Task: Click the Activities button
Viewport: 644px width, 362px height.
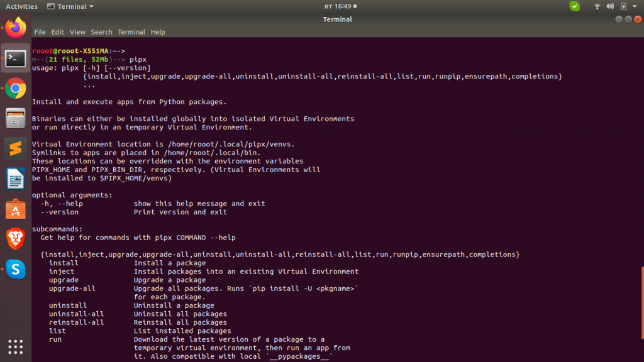Action: point(21,6)
